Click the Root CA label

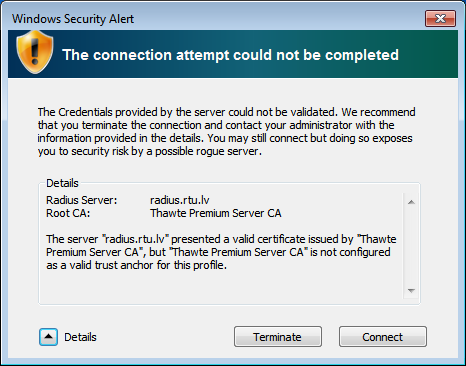click(x=68, y=213)
